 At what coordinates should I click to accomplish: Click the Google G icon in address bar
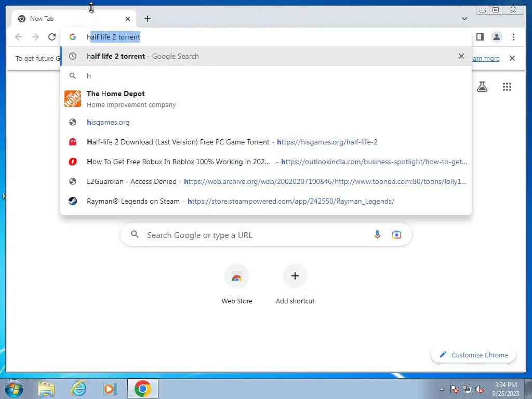tap(73, 37)
